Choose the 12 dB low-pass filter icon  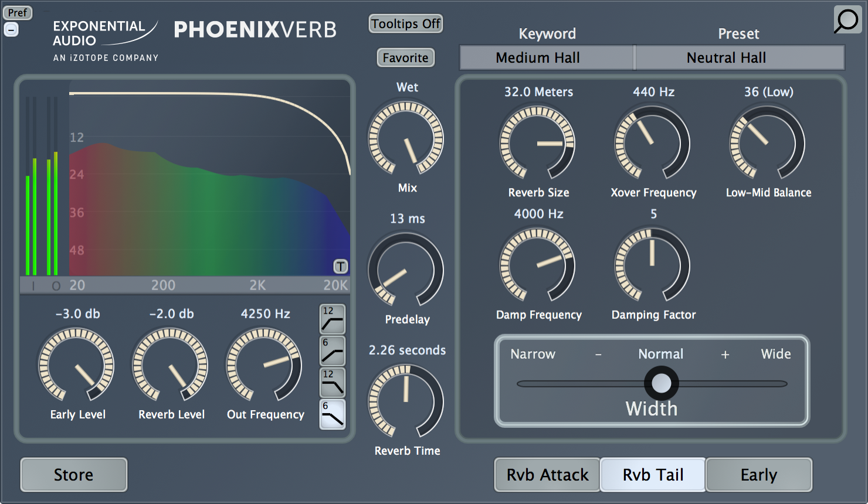click(x=333, y=382)
